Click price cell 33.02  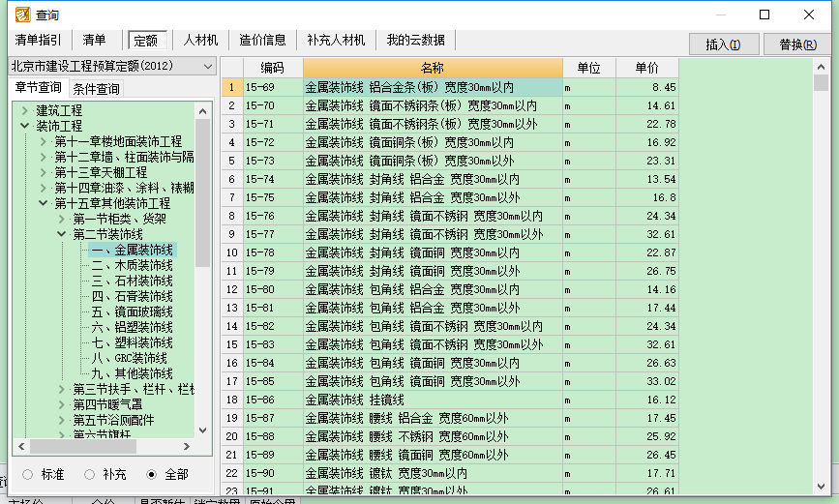point(646,381)
